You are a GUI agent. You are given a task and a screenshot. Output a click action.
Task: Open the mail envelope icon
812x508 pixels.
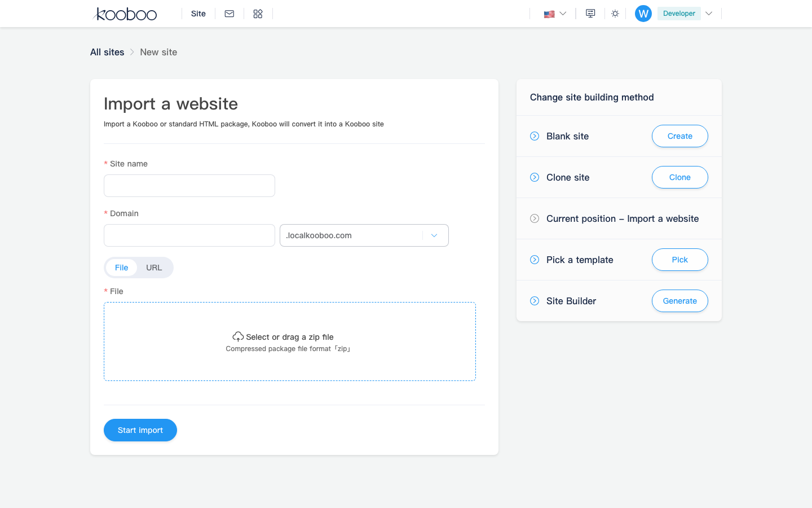pos(230,14)
